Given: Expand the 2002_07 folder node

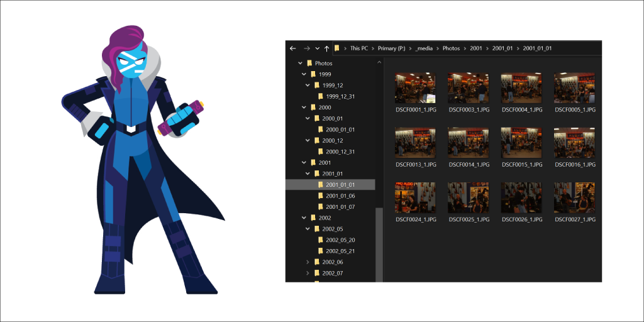Looking at the screenshot, I should coord(308,273).
